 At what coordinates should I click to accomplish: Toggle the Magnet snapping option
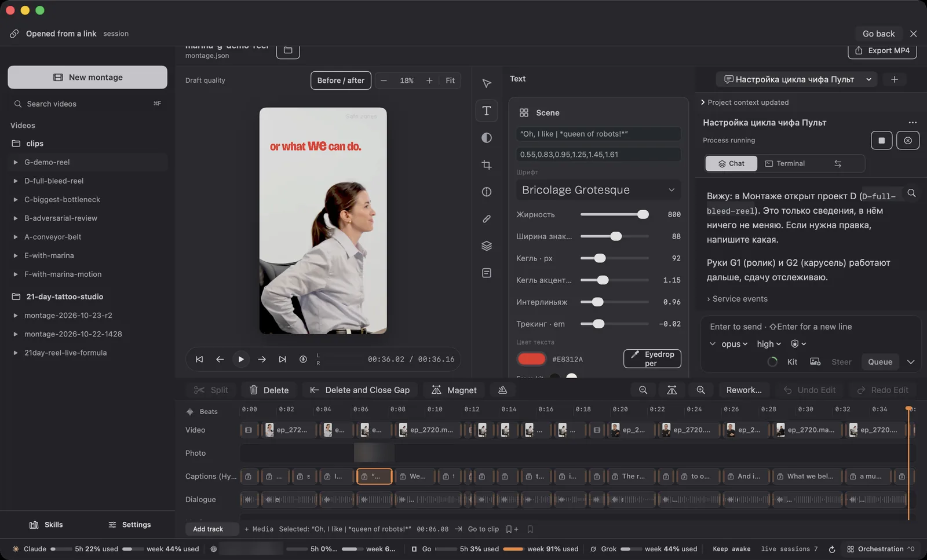(454, 390)
